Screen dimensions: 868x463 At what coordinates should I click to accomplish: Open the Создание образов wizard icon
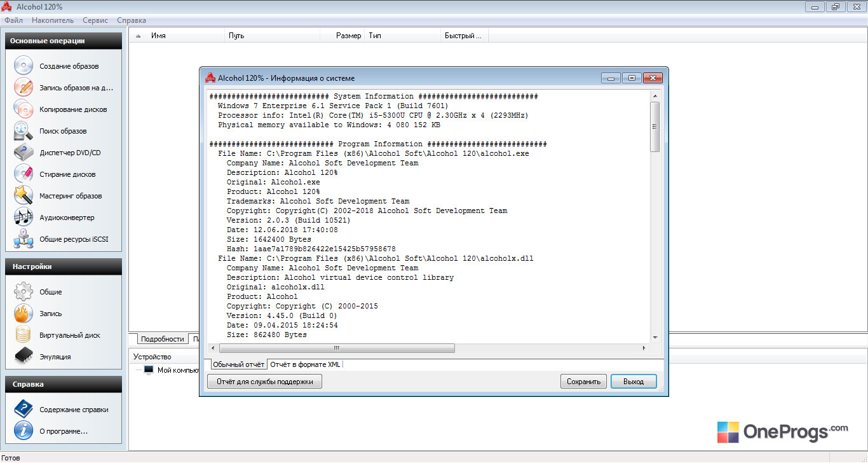(x=24, y=66)
